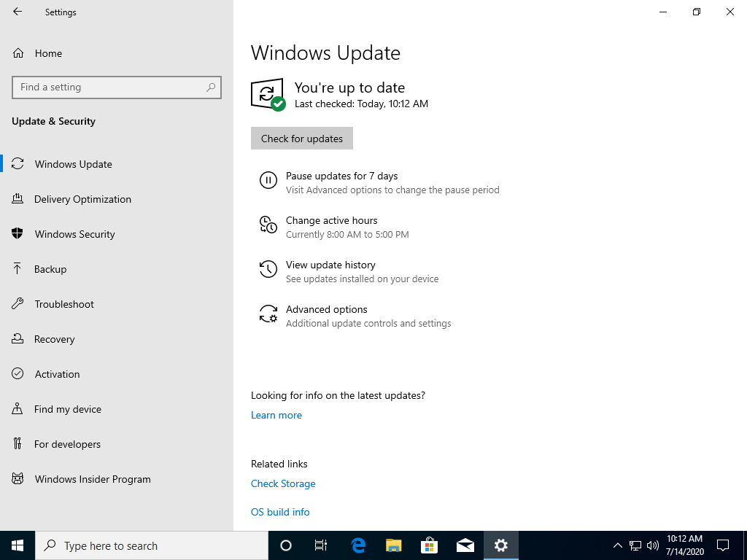Open Find my device section
This screenshot has height=560, width=747.
(117, 409)
